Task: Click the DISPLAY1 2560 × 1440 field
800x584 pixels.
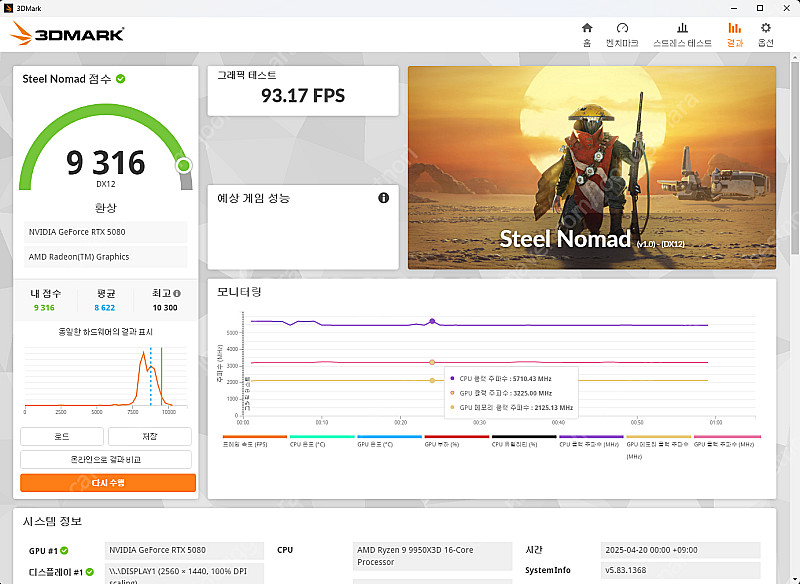Action: point(184,573)
